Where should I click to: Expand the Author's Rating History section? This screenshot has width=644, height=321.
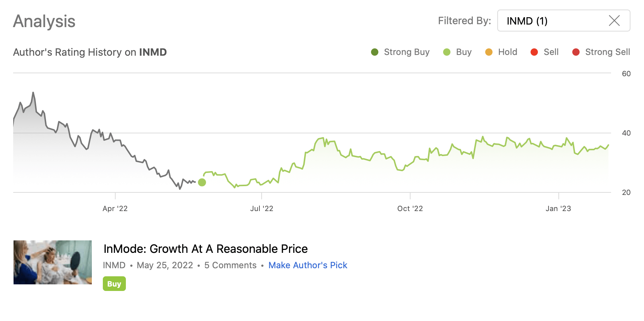90,52
